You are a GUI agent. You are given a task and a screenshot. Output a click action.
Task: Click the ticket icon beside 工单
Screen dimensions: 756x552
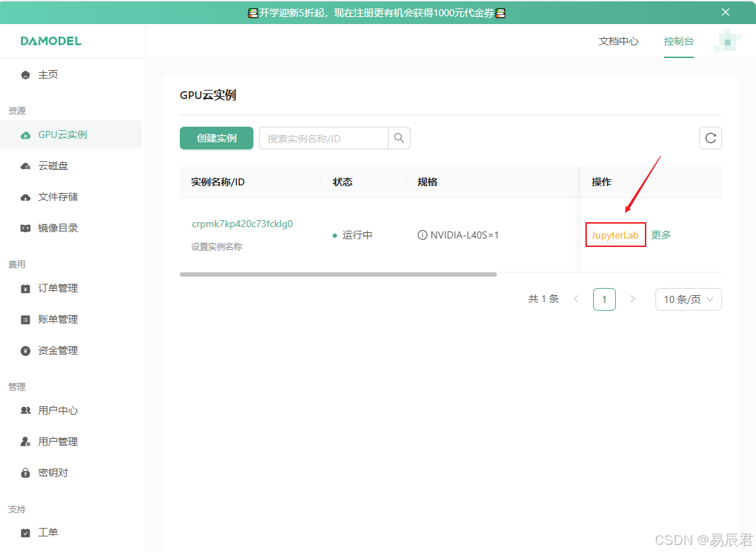click(25, 533)
